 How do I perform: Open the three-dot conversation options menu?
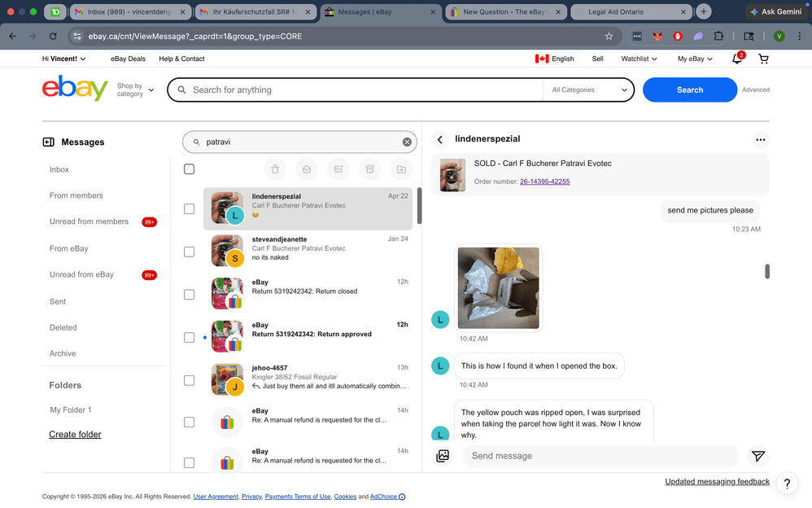pyautogui.click(x=760, y=139)
